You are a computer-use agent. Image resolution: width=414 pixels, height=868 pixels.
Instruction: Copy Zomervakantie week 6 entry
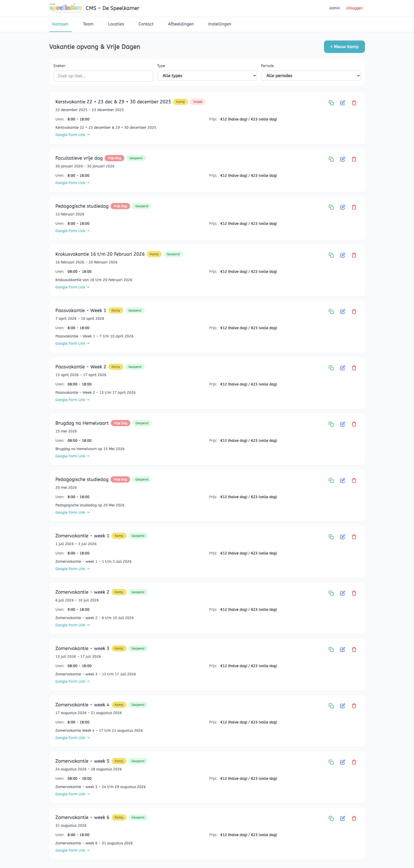tap(331, 818)
